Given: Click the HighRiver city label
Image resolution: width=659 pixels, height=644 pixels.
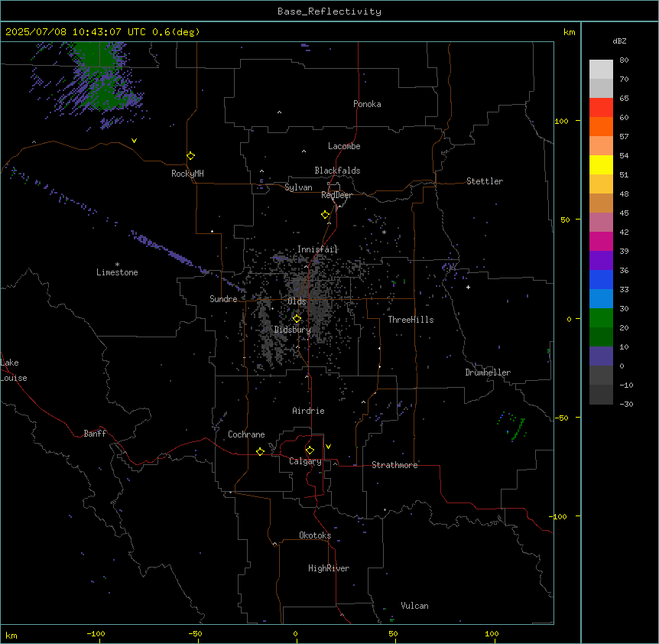Looking at the screenshot, I should [329, 568].
